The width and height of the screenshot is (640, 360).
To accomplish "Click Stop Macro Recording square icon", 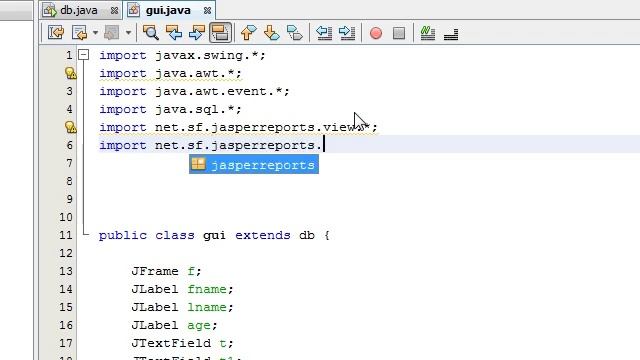I will click(399, 33).
